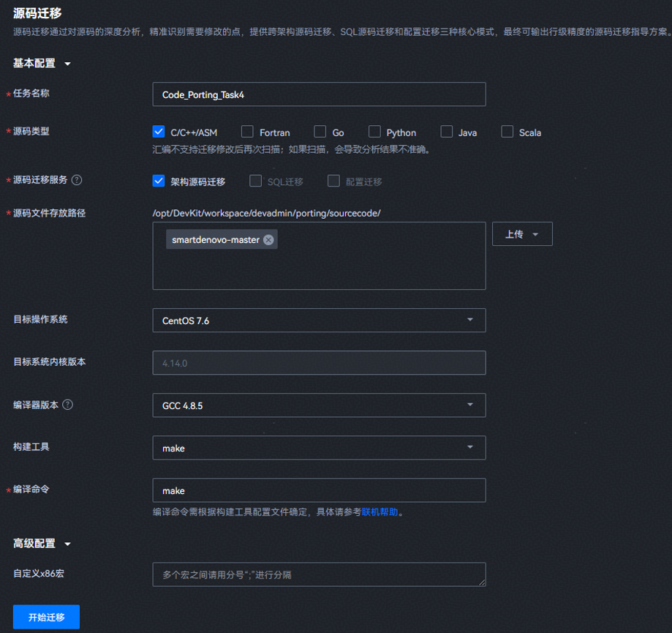The height and width of the screenshot is (633, 672).
Task: Remove the smartdenovo-master file tag
Action: point(268,240)
